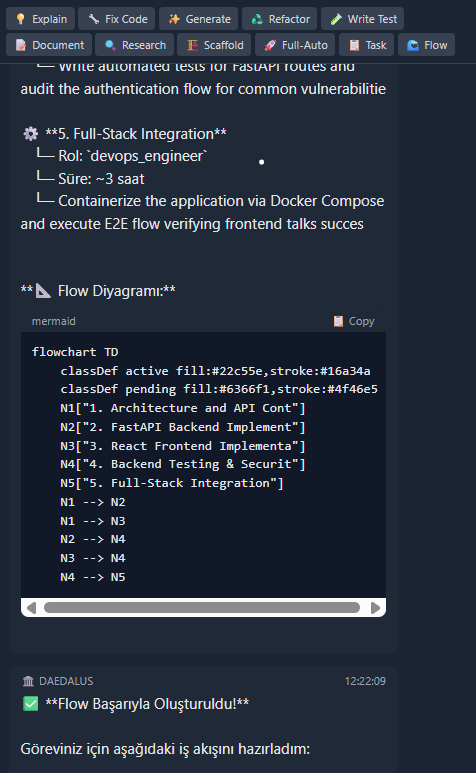Screen dimensions: 476x773
Task: Click the Explain lightbulb button
Action: coord(40,19)
